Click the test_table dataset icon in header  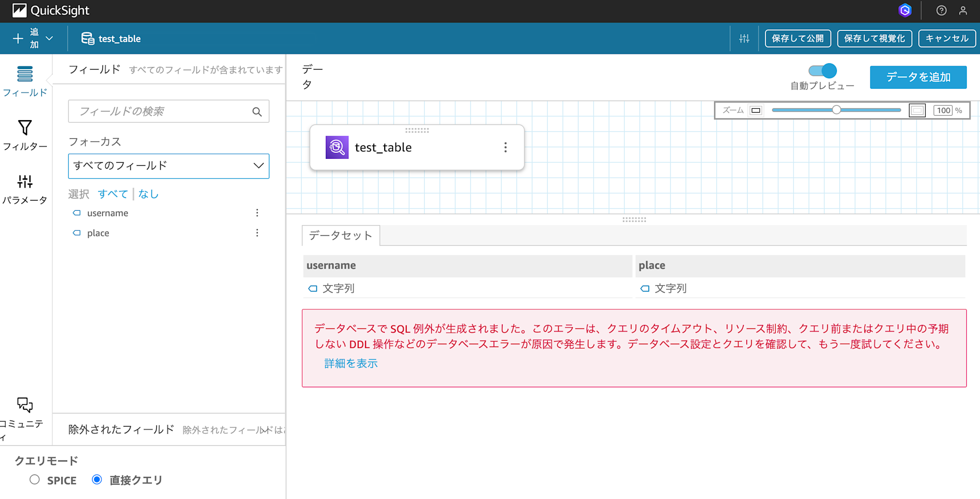click(88, 38)
